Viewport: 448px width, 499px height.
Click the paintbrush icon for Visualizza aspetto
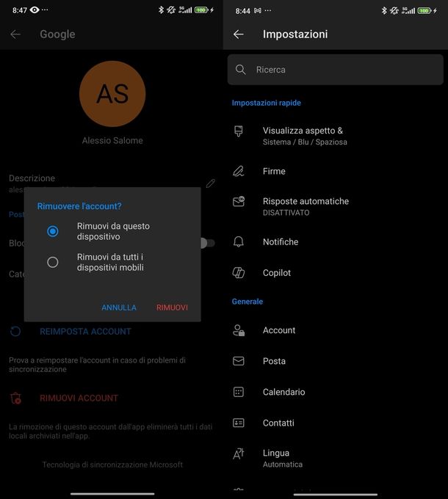coord(239,131)
